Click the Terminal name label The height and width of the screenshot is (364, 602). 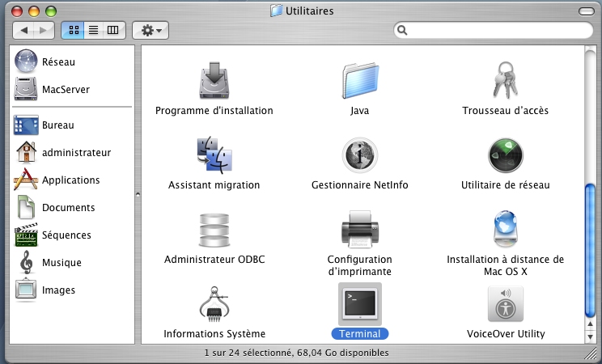tap(360, 333)
